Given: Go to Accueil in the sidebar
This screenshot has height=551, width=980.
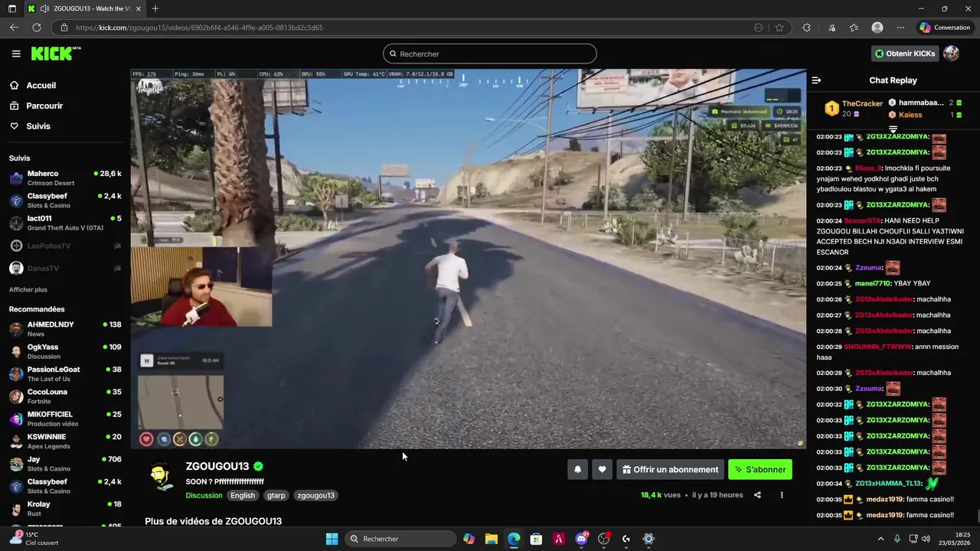Looking at the screenshot, I should (41, 86).
